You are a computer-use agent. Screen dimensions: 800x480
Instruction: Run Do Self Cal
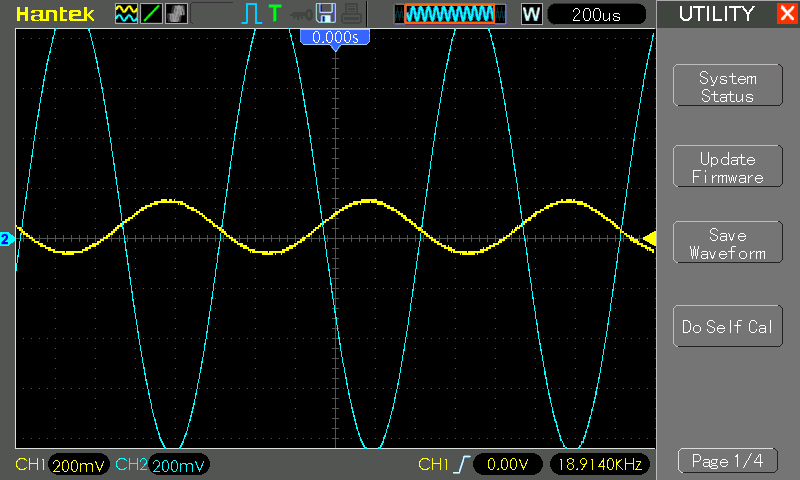[727, 327]
